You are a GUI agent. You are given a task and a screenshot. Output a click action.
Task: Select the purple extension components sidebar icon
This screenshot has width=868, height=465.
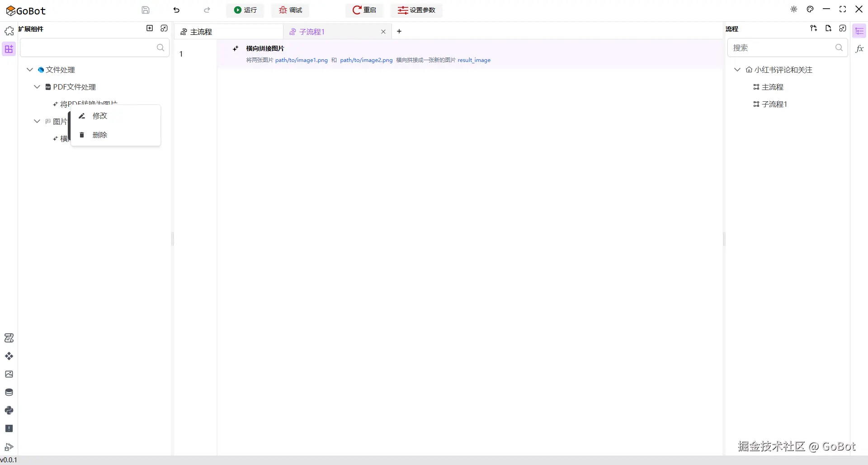click(x=9, y=49)
